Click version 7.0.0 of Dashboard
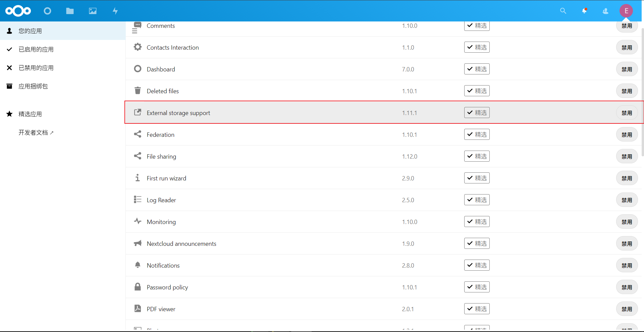The width and height of the screenshot is (644, 332). [x=408, y=69]
